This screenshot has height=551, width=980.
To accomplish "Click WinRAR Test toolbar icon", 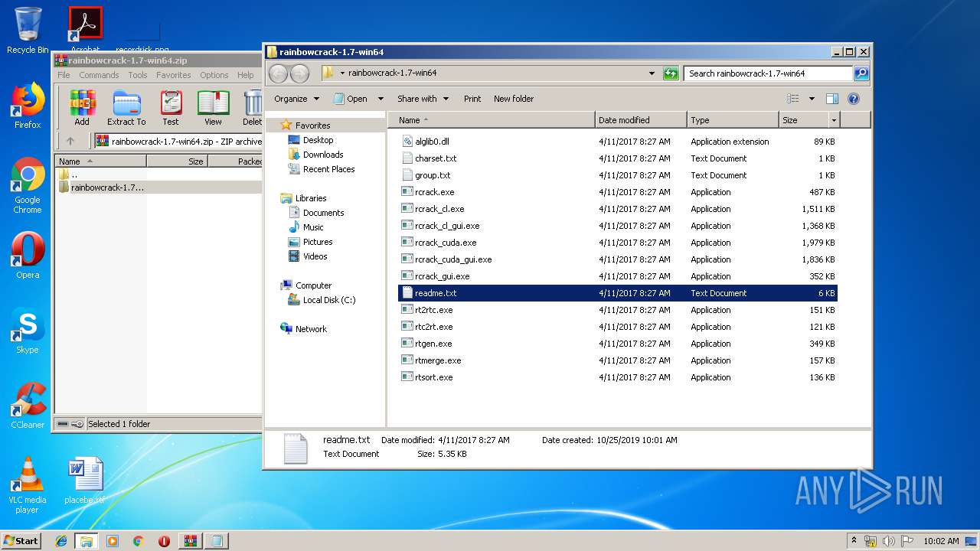I will 171,108.
